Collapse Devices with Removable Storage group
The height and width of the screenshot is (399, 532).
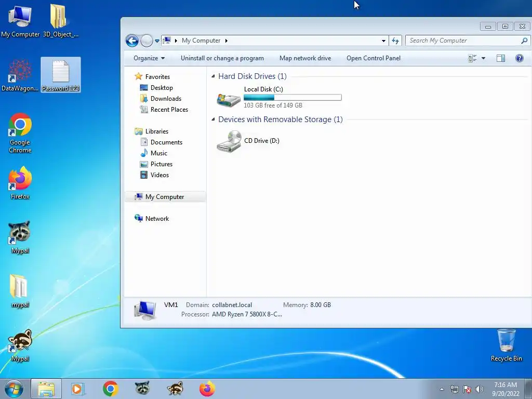click(213, 119)
